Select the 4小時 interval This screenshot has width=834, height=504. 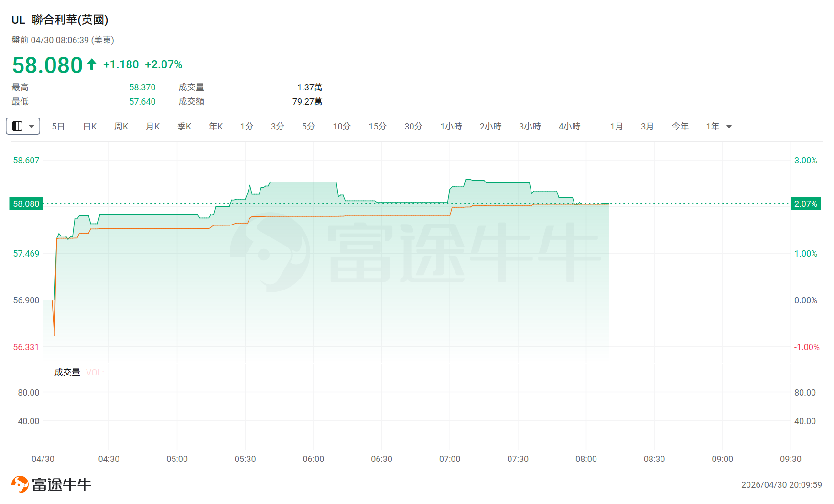click(569, 127)
